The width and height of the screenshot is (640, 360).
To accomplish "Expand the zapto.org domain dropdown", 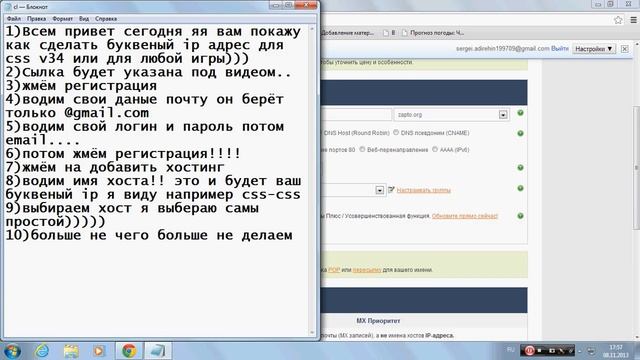I will (503, 115).
